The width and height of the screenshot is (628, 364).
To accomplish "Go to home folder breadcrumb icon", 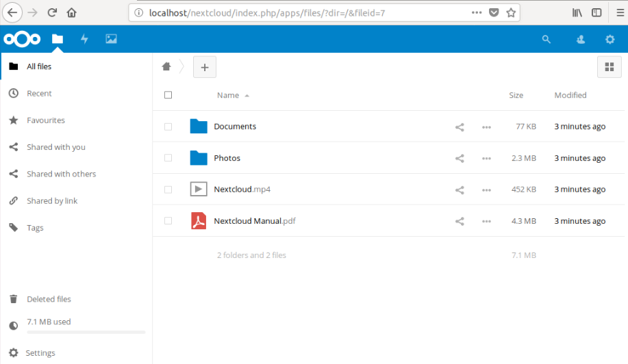I will [166, 66].
